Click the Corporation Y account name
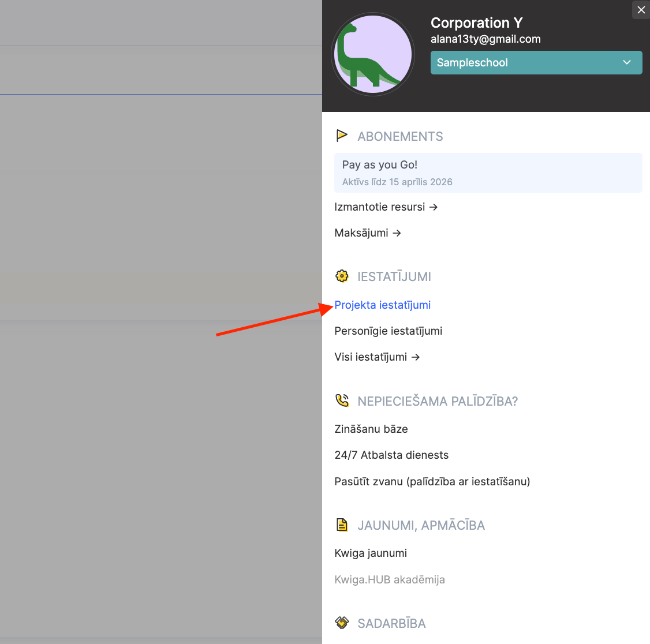Screen dimensions: 650x644 (476, 23)
